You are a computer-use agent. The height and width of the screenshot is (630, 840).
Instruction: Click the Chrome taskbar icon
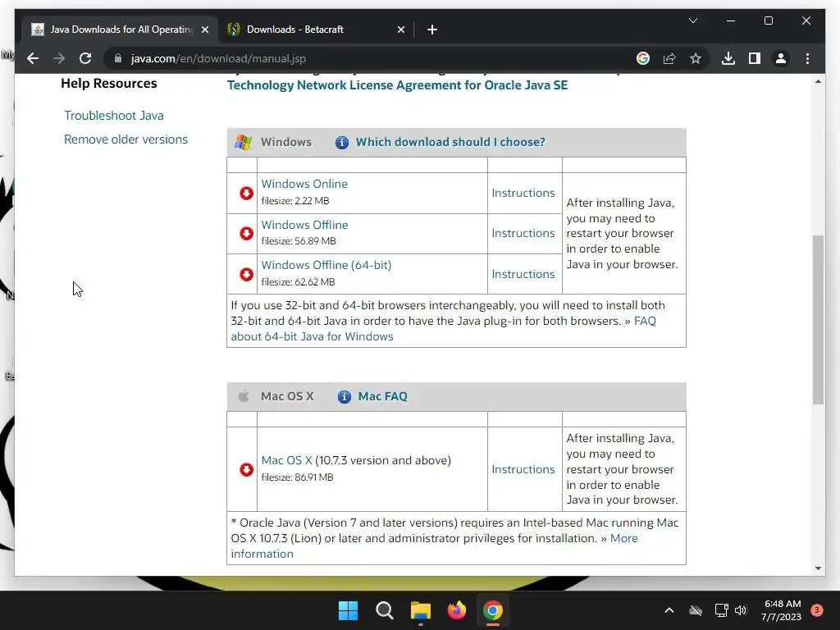click(493, 610)
